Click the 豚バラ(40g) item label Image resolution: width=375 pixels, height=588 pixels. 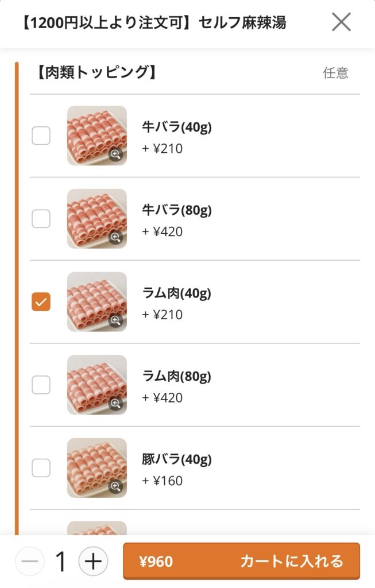177,459
